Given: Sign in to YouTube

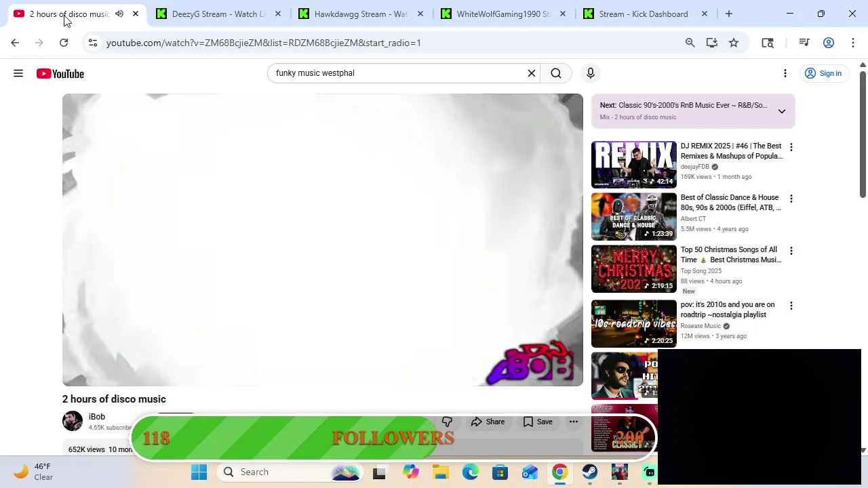Looking at the screenshot, I should (823, 73).
